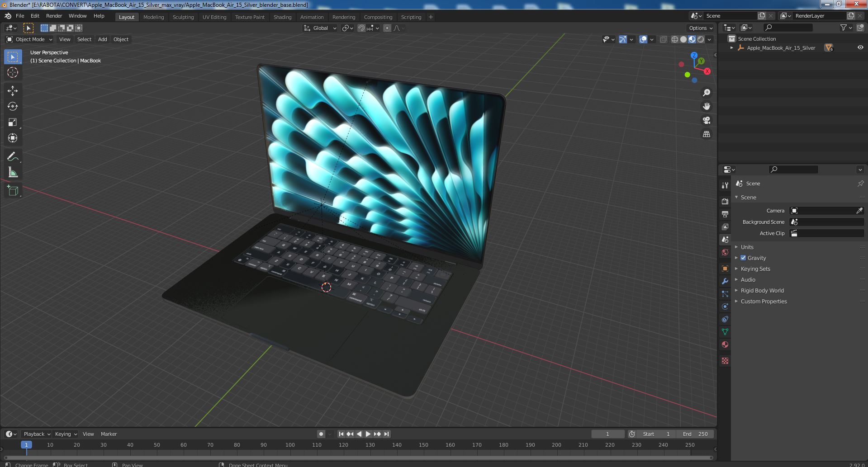Expand the Keying Sets panel
The height and width of the screenshot is (467, 868).
click(x=755, y=269)
